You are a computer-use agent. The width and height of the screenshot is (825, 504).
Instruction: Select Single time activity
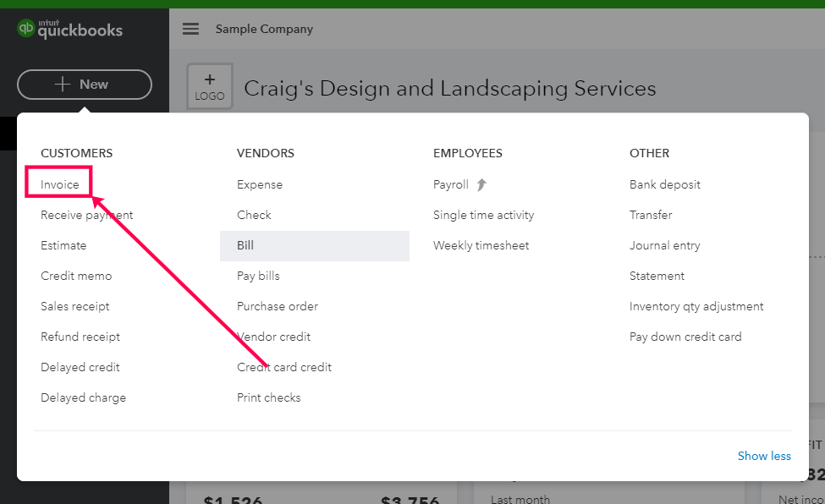(x=483, y=215)
